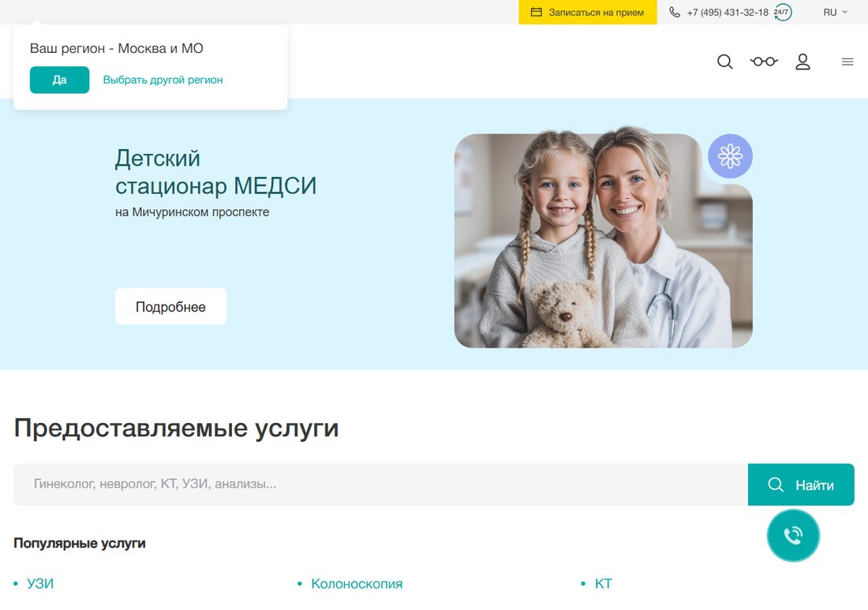Open the site search magnifier icon
Screen dimensions: 868x610
[x=724, y=62]
